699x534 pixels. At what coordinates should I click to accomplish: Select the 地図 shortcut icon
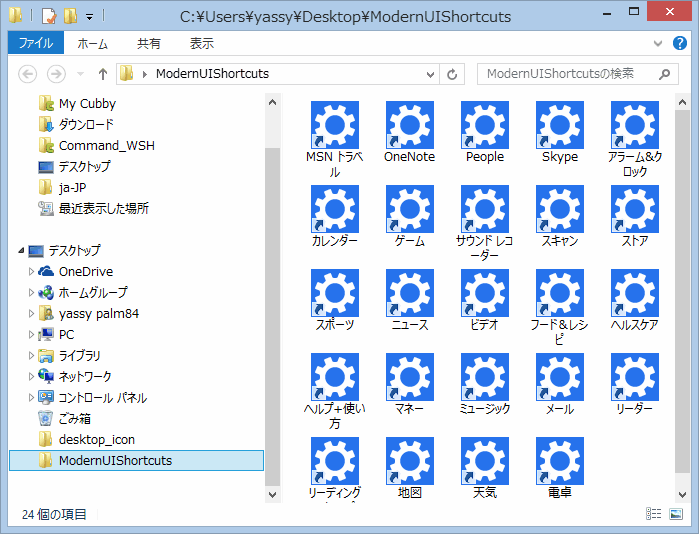click(x=410, y=461)
